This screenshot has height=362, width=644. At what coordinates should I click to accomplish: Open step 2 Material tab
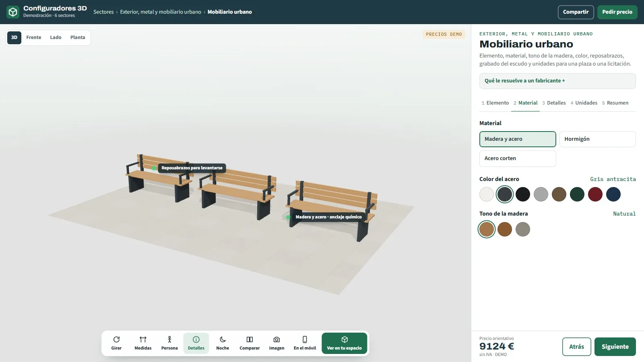point(526,103)
